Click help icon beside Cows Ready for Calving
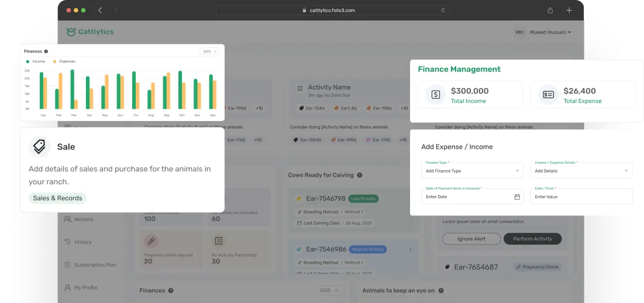644x303 pixels. pos(360,175)
